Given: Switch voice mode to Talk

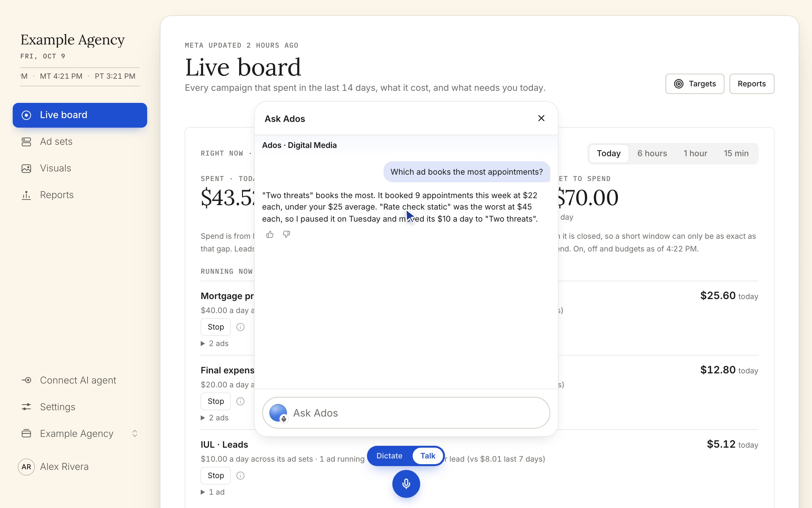Looking at the screenshot, I should [428, 456].
